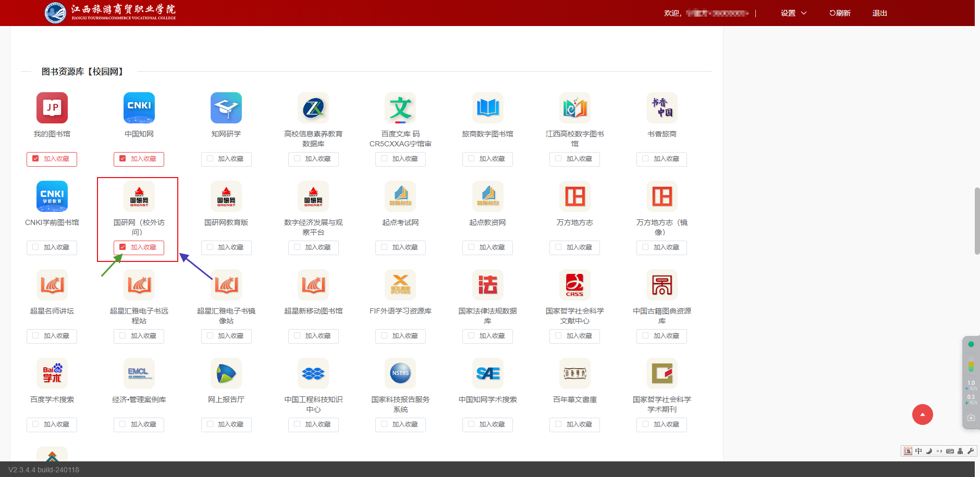Click the college logo in header
This screenshot has width=980, height=477.
(111, 12)
